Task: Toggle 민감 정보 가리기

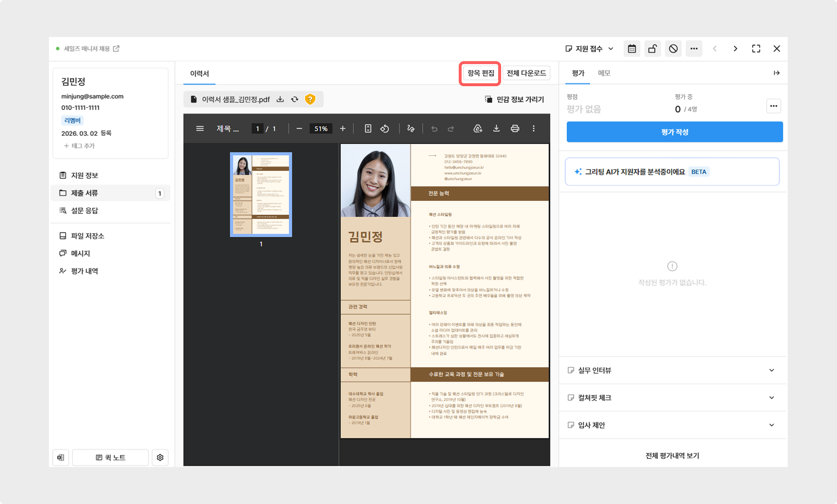Action: pos(515,99)
